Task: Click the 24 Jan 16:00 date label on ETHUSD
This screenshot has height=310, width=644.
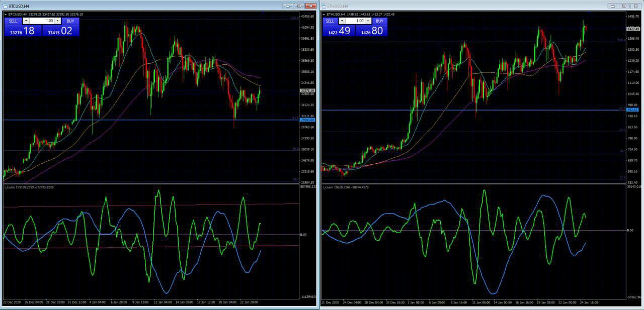Action: click(x=589, y=302)
